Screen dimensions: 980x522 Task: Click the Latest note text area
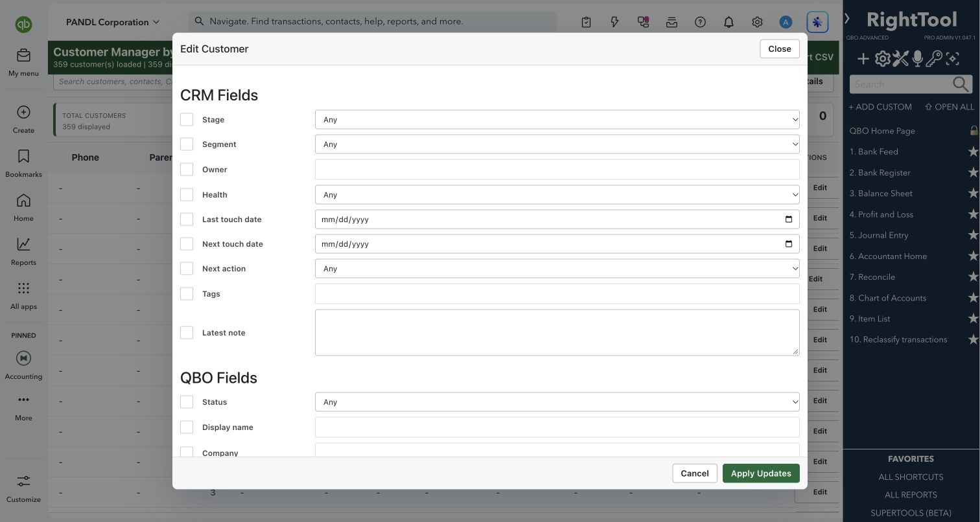[x=557, y=333]
